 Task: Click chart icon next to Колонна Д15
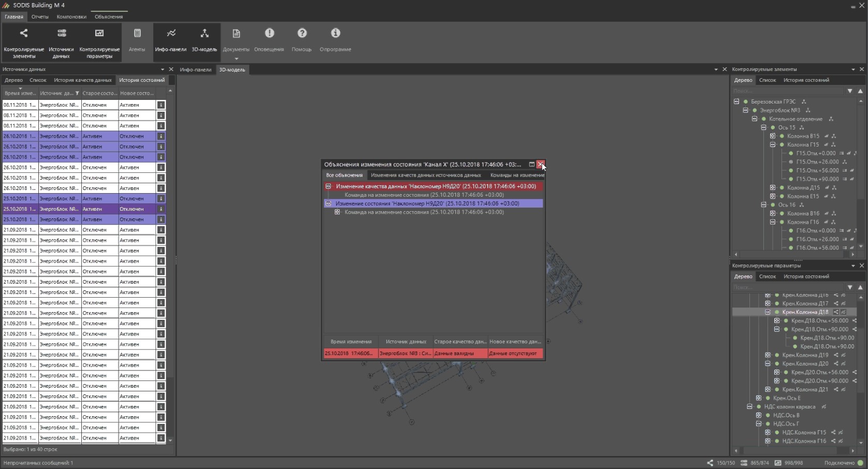click(827, 188)
